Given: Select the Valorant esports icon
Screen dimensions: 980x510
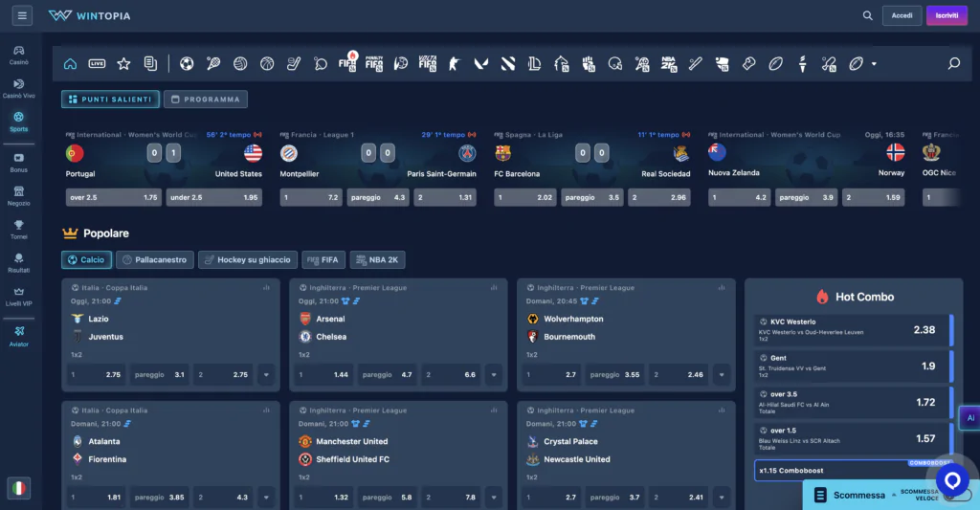Looking at the screenshot, I should (480, 64).
